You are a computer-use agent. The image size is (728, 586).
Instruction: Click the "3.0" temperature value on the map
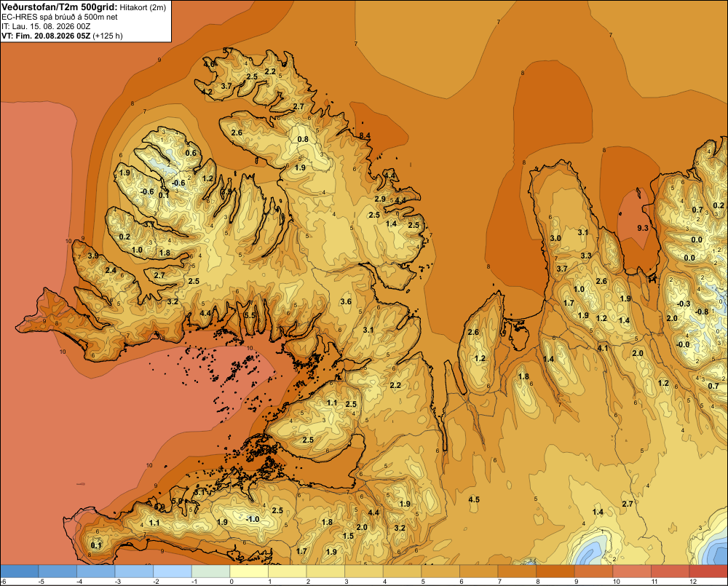[555, 238]
